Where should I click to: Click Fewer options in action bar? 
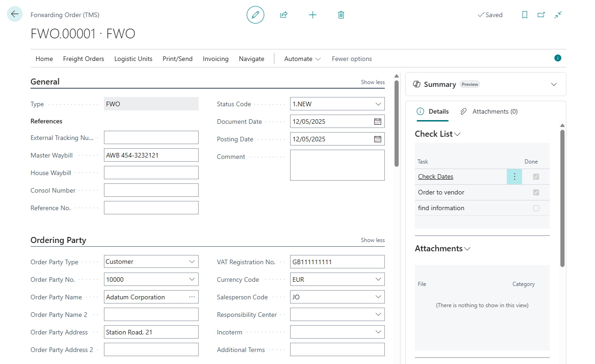[x=352, y=59]
